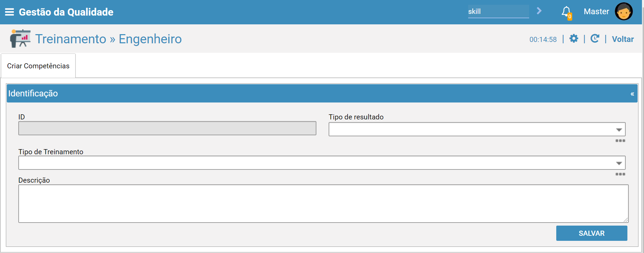Image resolution: width=644 pixels, height=253 pixels.
Task: Click the Gestão da Qualidade title
Action: 66,12
